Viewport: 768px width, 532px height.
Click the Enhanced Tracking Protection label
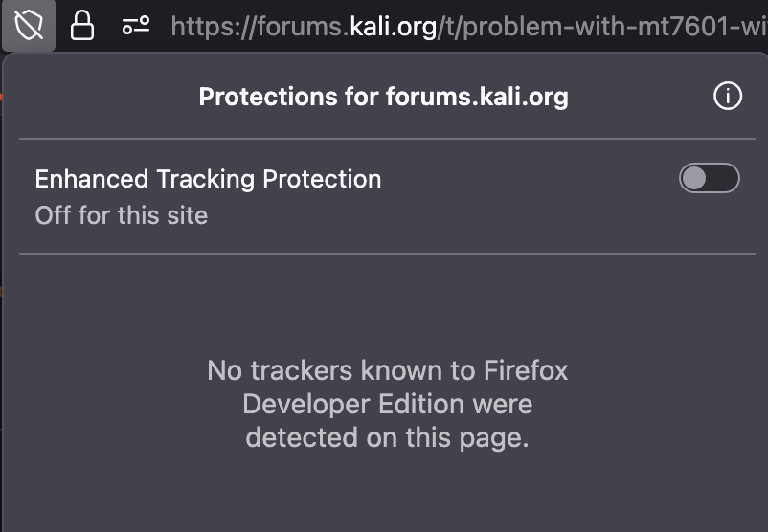coord(208,179)
